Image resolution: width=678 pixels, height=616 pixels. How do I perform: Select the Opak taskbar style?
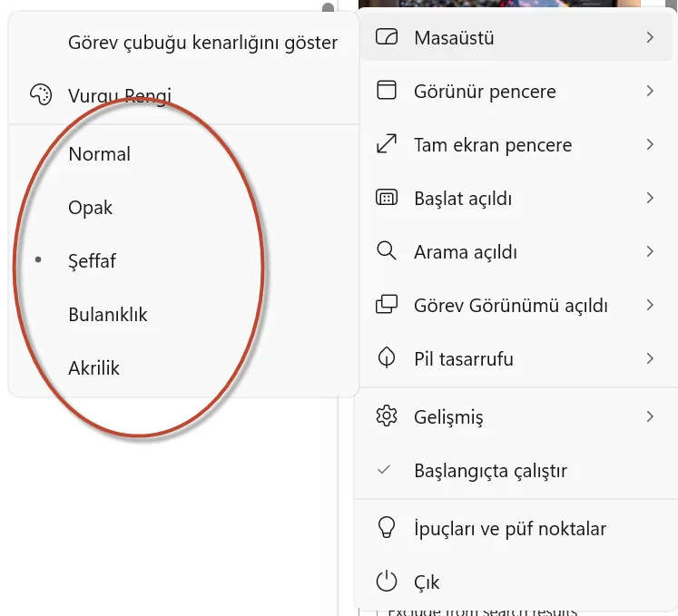click(x=91, y=208)
